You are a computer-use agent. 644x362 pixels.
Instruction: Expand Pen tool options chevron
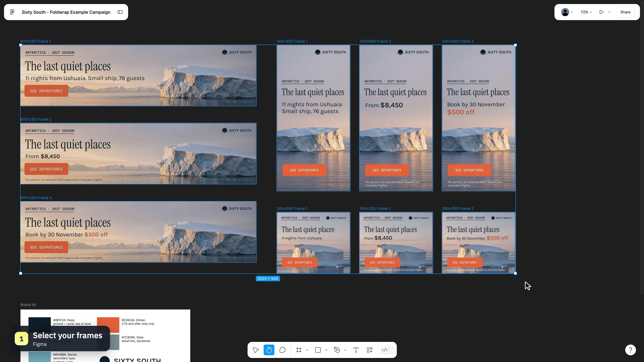click(345, 350)
